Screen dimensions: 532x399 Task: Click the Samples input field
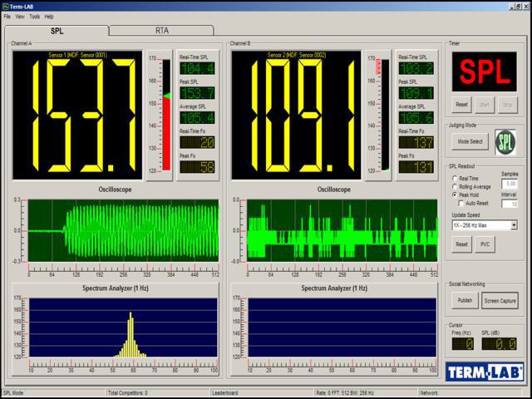pos(510,183)
